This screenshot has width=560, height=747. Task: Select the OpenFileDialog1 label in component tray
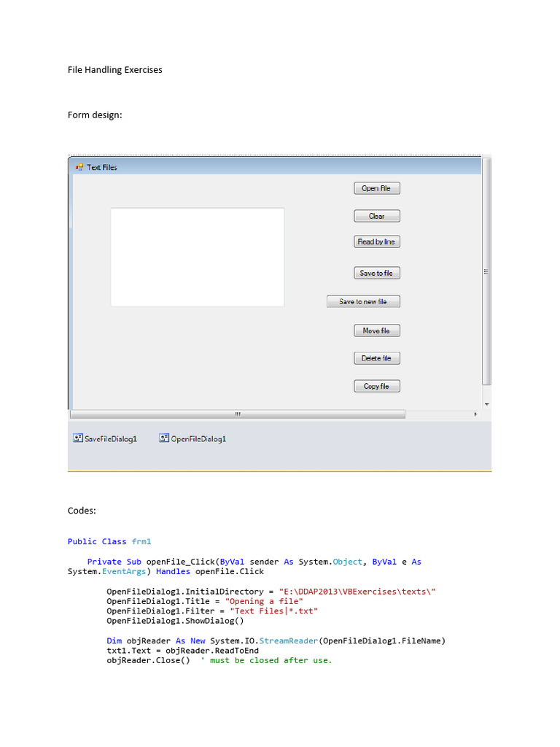coord(198,439)
